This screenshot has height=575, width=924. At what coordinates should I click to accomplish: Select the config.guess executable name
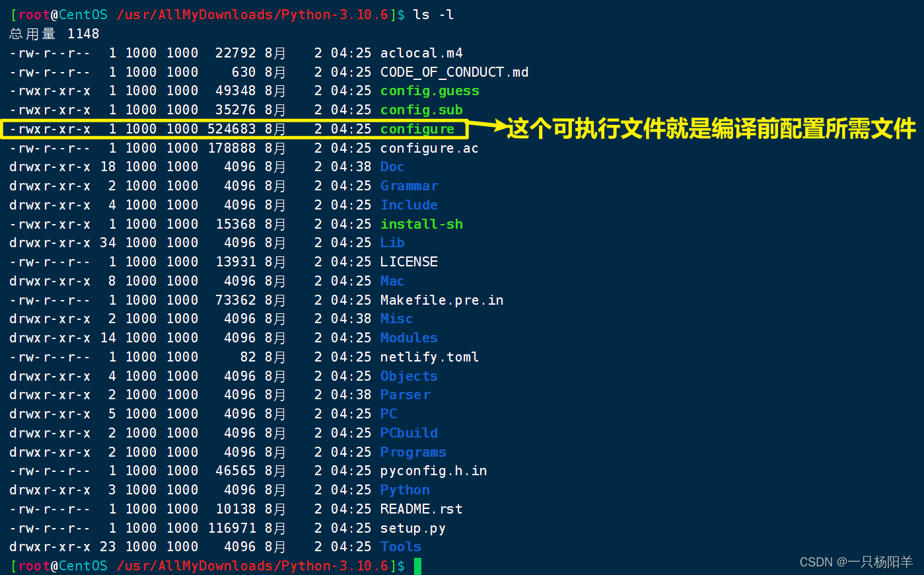tap(430, 91)
